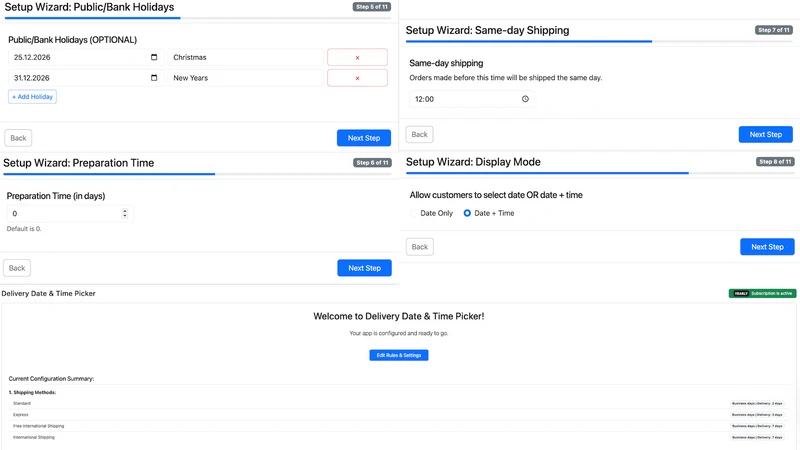Click Back in Public/Bank Holidays wizard
Image resolution: width=800 pixels, height=450 pixels.
(18, 138)
